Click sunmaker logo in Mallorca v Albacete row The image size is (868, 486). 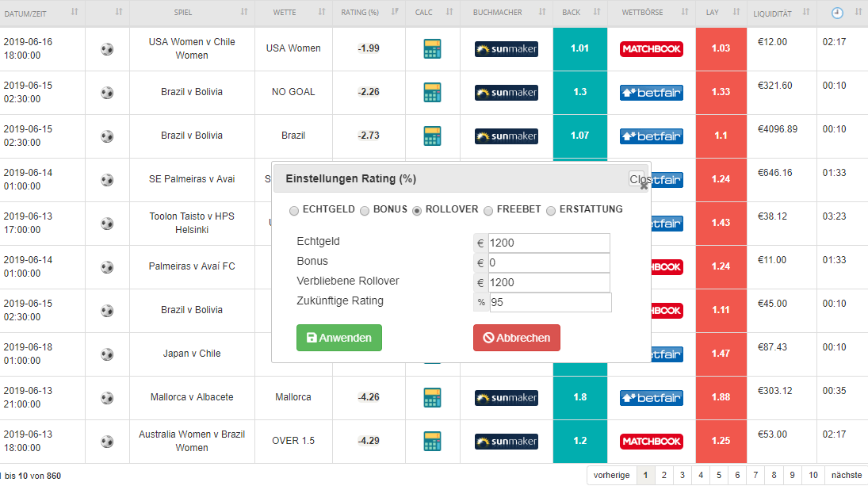click(506, 397)
